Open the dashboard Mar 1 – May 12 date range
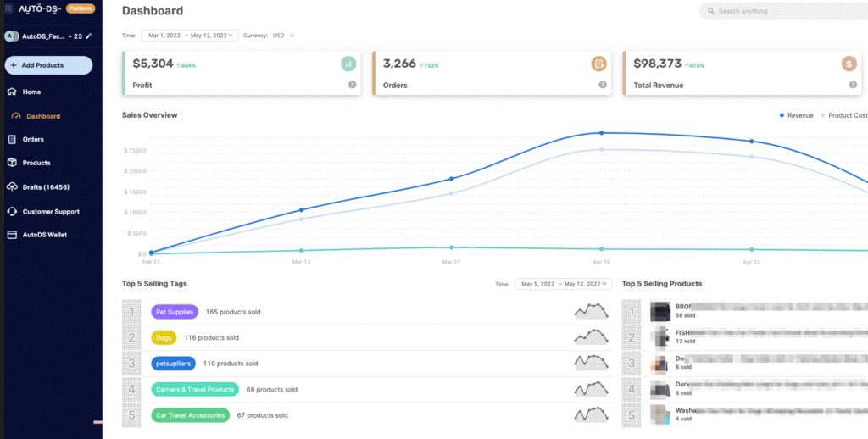 click(190, 36)
